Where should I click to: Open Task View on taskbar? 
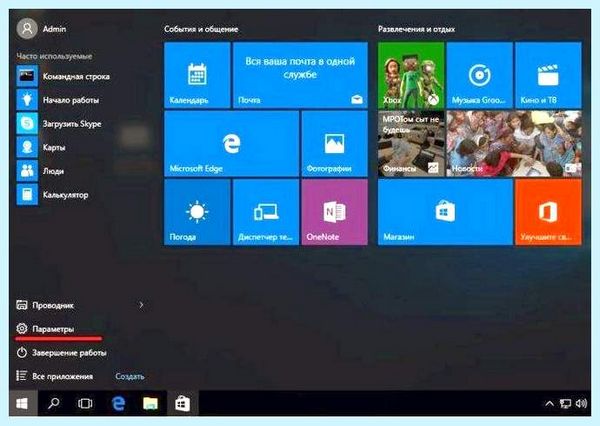click(x=85, y=403)
